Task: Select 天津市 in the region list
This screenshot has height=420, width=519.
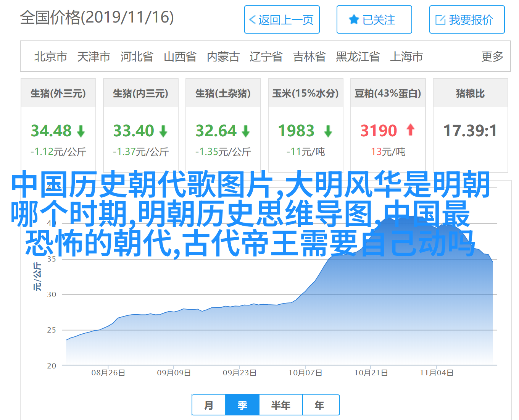Action: pos(94,57)
